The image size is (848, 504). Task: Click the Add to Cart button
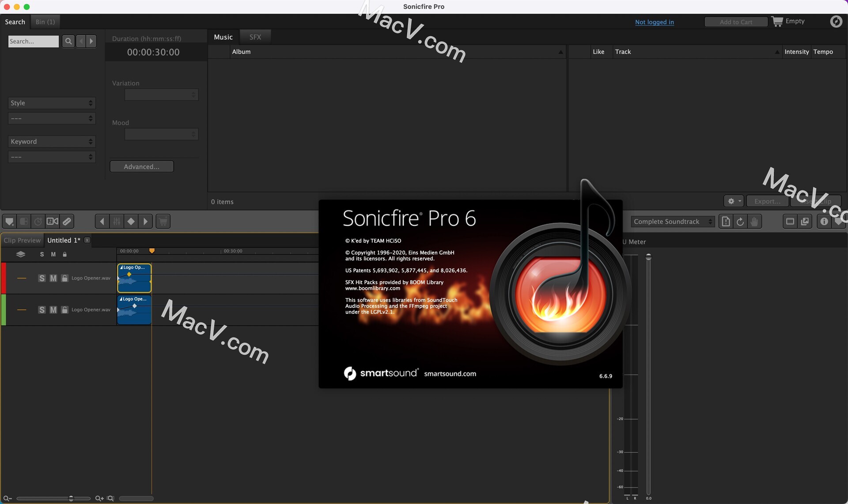coord(736,22)
